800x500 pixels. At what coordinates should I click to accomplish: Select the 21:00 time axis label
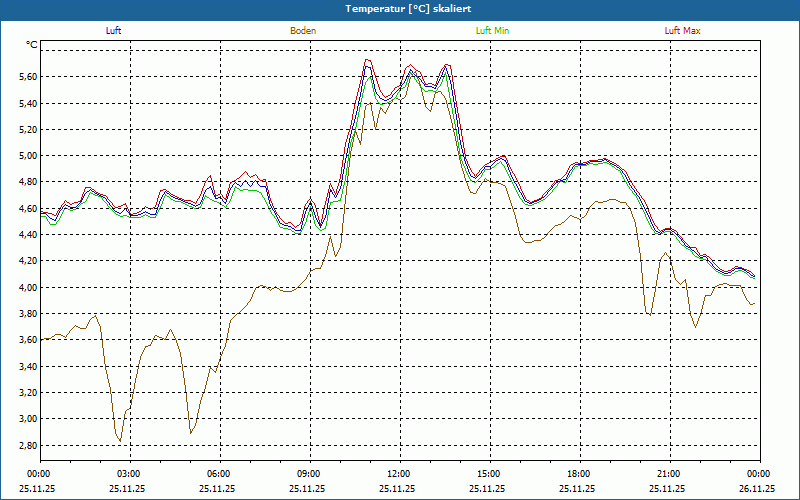[668, 474]
